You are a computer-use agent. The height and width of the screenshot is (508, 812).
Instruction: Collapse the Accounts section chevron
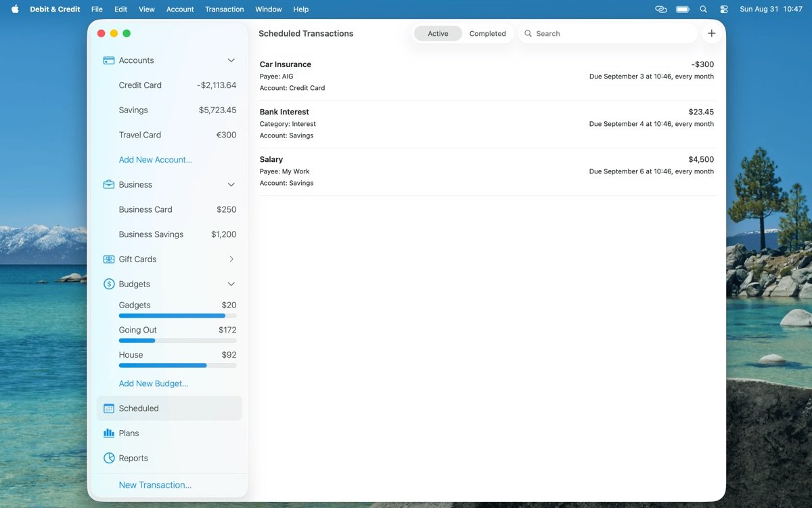(231, 60)
